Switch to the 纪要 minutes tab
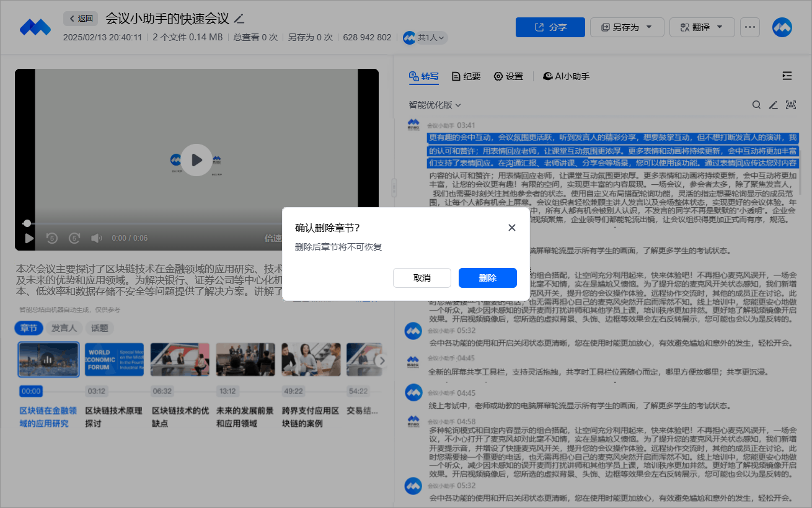 point(466,76)
